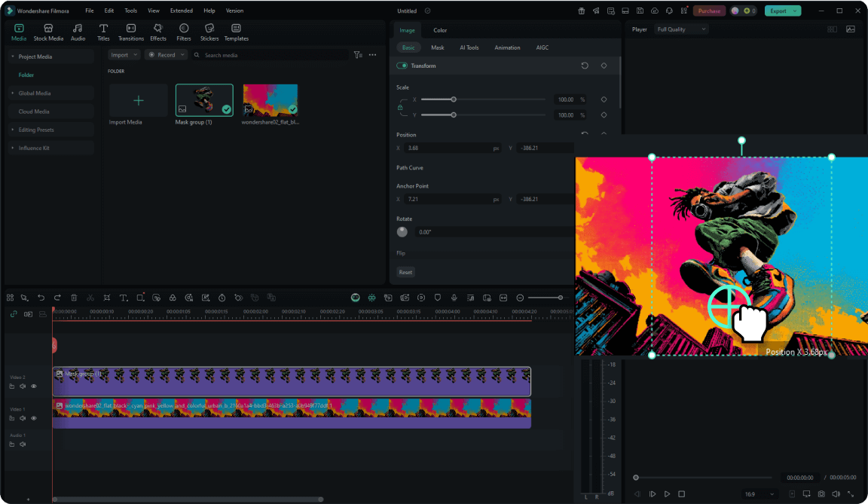Open the Stickers panel

[x=209, y=32]
